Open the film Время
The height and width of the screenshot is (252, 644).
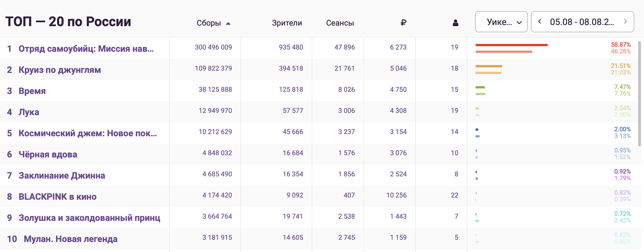coord(32,91)
